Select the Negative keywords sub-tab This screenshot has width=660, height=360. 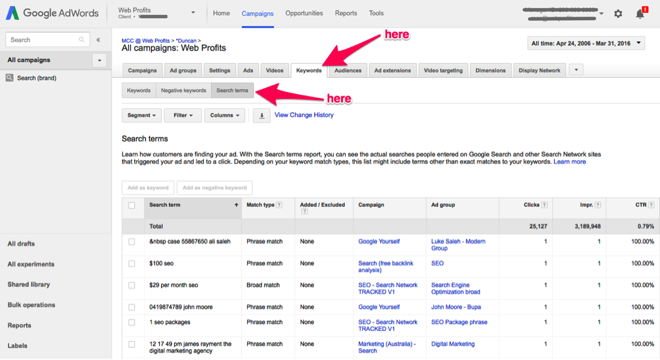coord(184,91)
